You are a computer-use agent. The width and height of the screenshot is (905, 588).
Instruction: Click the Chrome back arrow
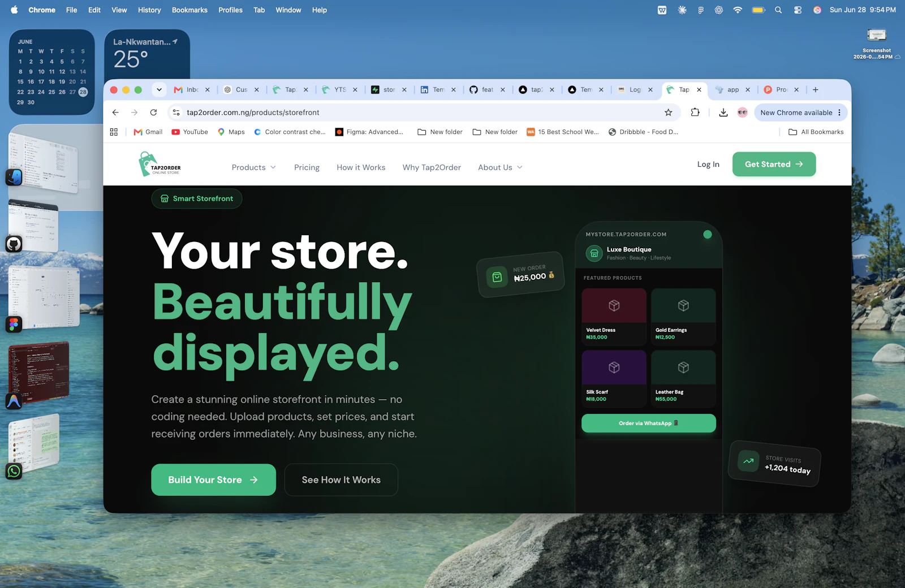tap(115, 113)
